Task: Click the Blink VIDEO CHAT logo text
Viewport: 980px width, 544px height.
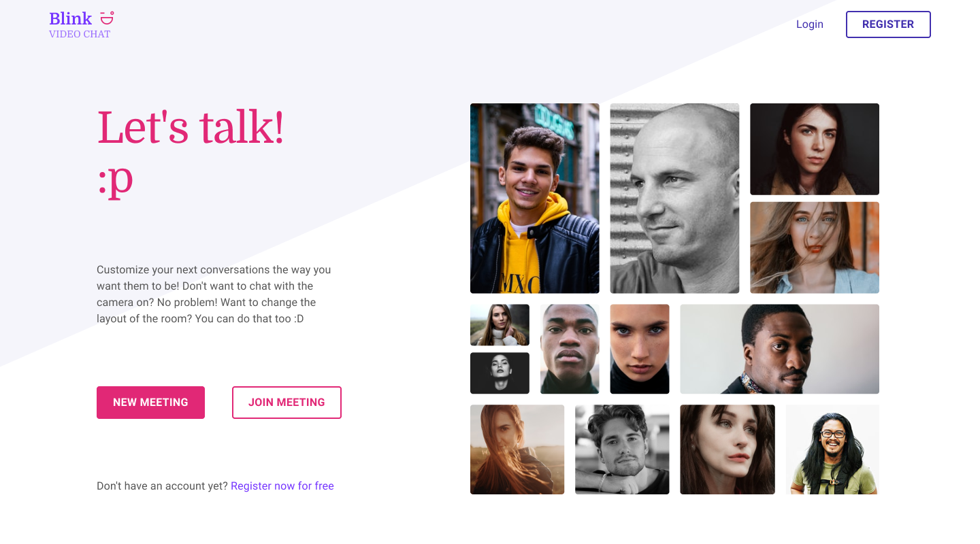Action: coord(80,25)
